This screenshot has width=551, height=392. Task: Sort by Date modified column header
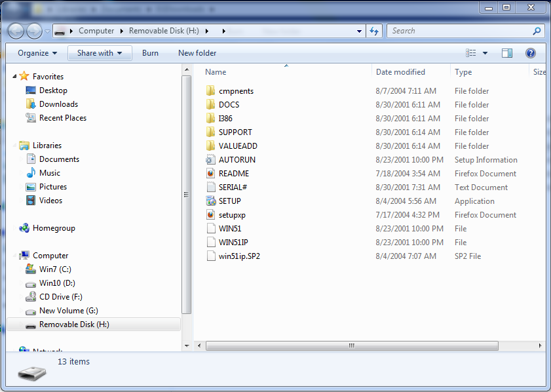coord(400,72)
